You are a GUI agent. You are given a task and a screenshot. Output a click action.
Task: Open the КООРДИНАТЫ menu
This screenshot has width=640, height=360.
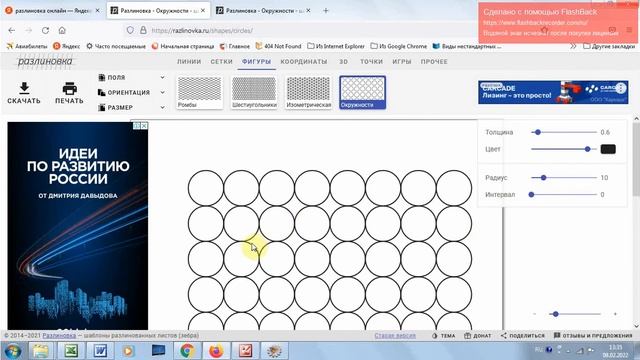click(304, 62)
